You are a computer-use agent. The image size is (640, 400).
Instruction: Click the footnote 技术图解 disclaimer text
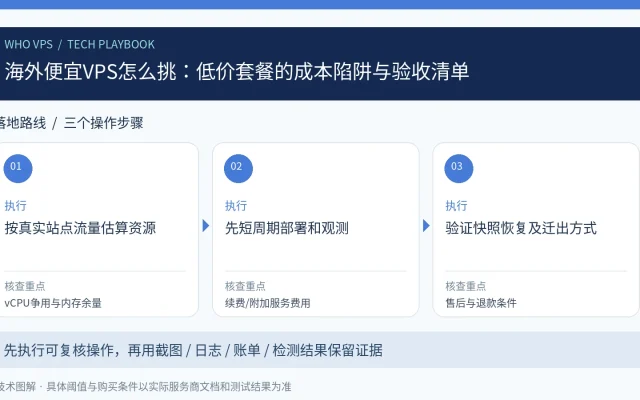(145, 387)
